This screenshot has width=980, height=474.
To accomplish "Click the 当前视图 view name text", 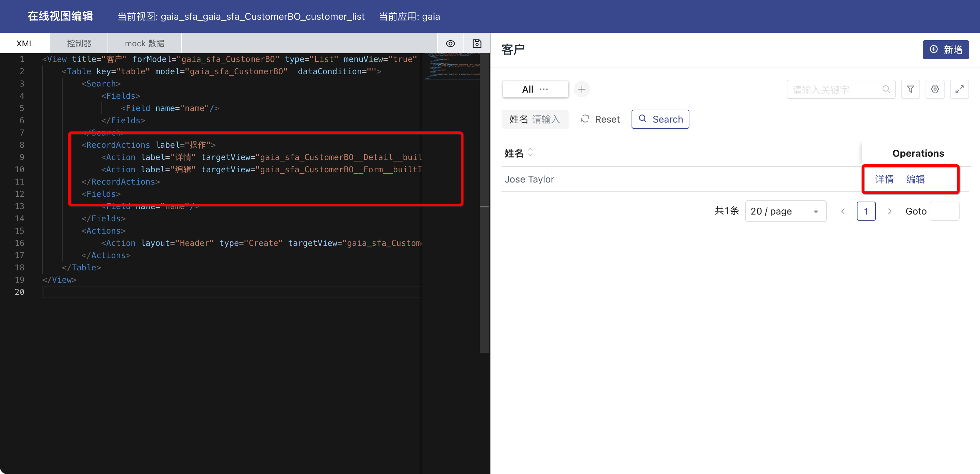I will pyautogui.click(x=241, y=16).
